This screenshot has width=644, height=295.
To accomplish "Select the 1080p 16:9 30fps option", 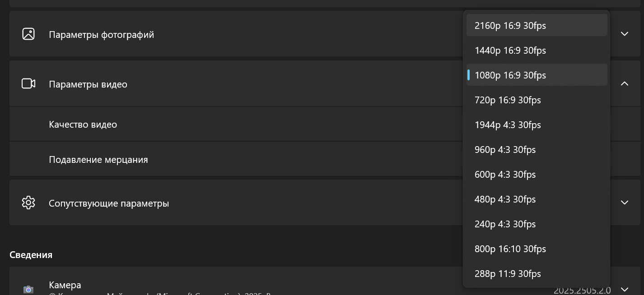I will pos(537,75).
